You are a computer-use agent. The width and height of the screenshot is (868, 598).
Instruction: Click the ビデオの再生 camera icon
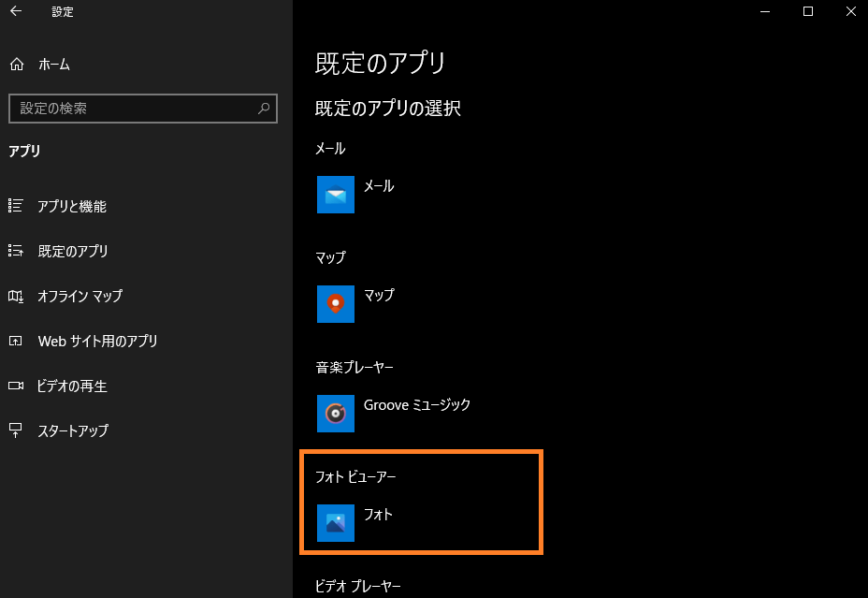[16, 386]
